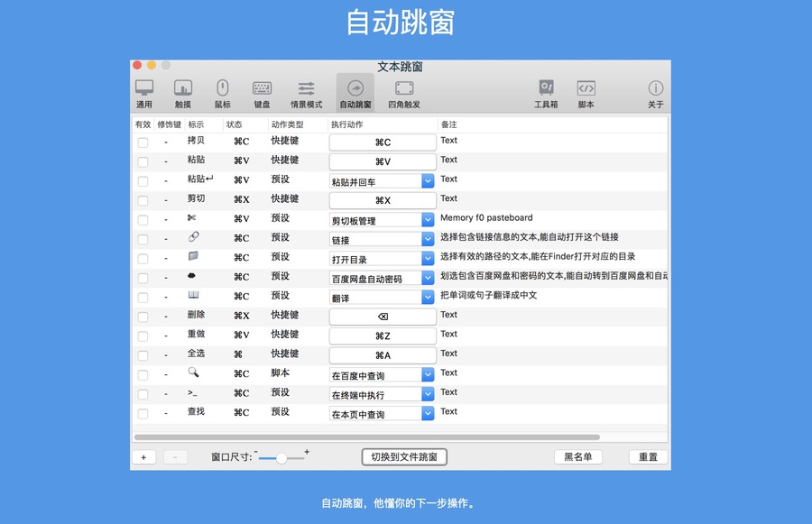Click the plus button to add a row

pos(144,457)
